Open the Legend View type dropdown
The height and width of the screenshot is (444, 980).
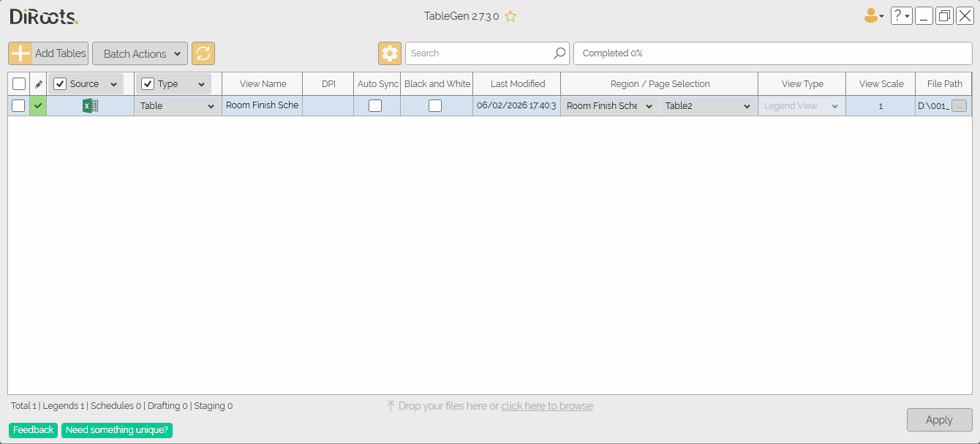click(x=802, y=106)
